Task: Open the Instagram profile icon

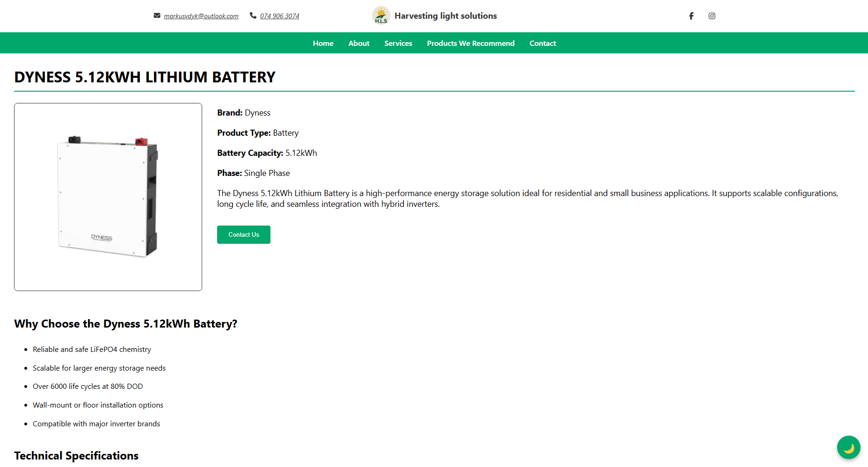Action: pyautogui.click(x=712, y=16)
